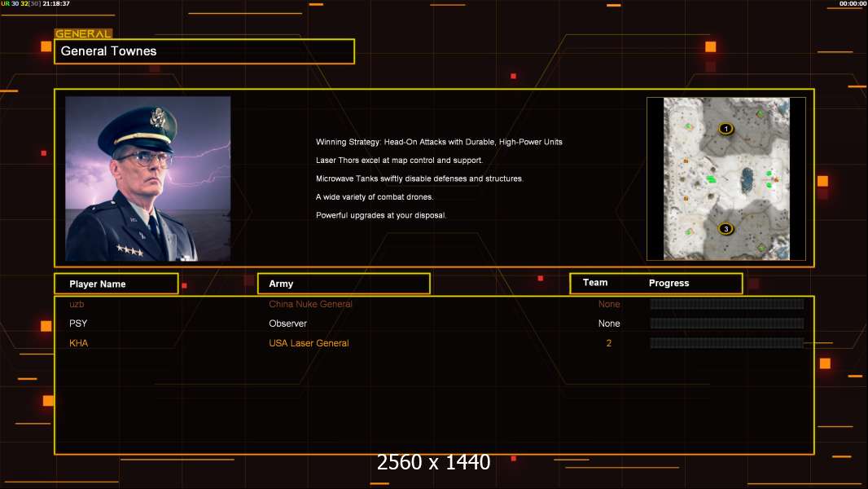Select player row uzb

(434, 304)
